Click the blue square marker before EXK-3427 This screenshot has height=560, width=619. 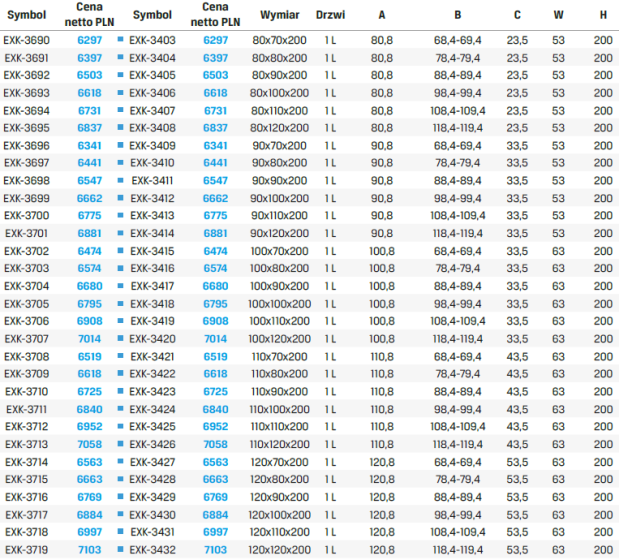(x=120, y=461)
